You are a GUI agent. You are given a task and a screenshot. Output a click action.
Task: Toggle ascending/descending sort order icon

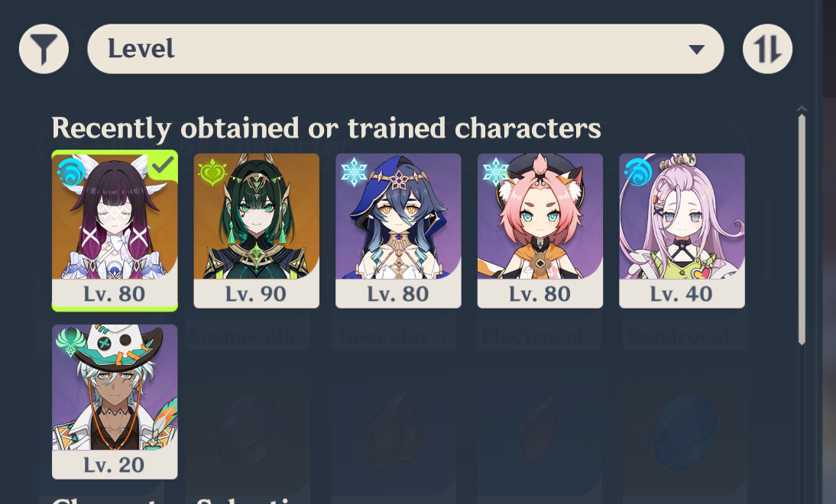coord(767,49)
